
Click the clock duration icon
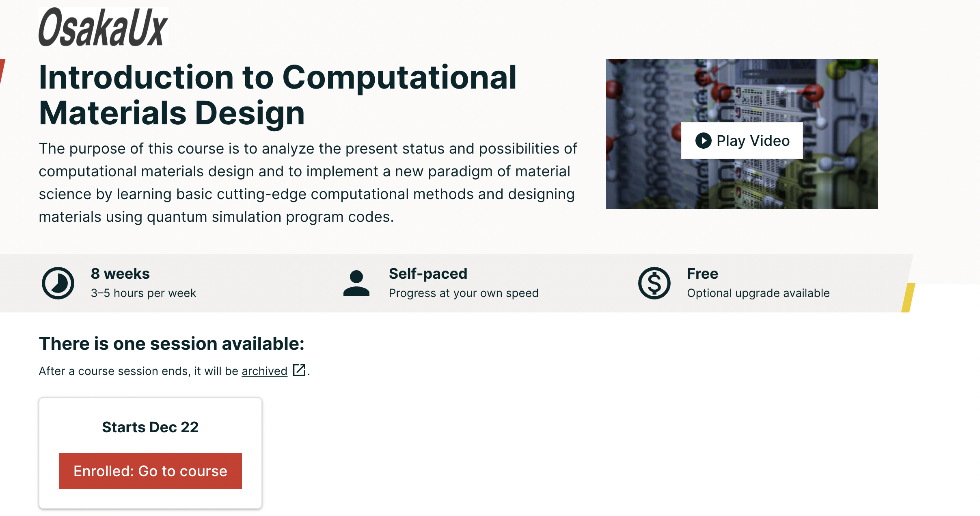[x=58, y=283]
